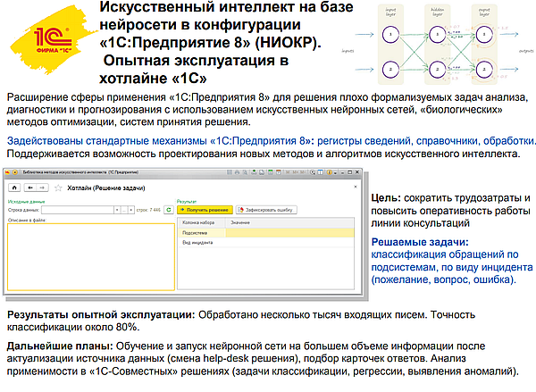Minimize the 1C application window
This screenshot has height=392, width=536.
click(x=342, y=172)
